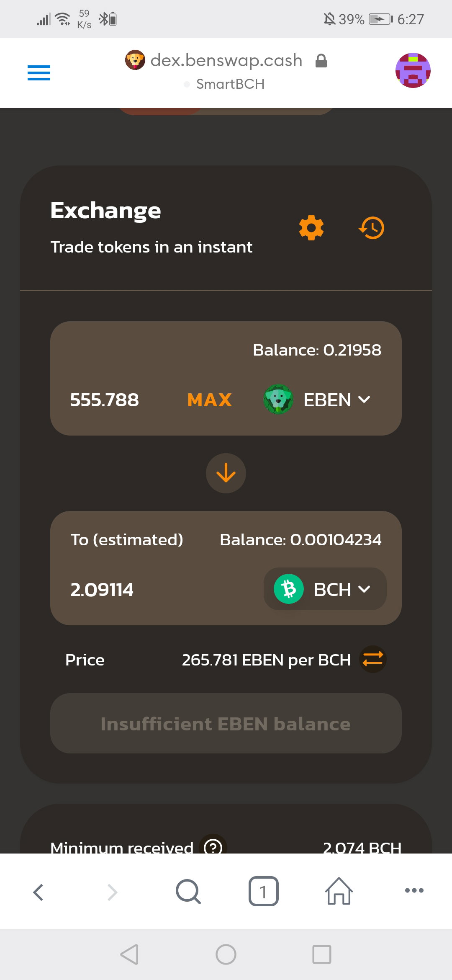
Task: Go back with browser back arrow
Action: (x=38, y=892)
